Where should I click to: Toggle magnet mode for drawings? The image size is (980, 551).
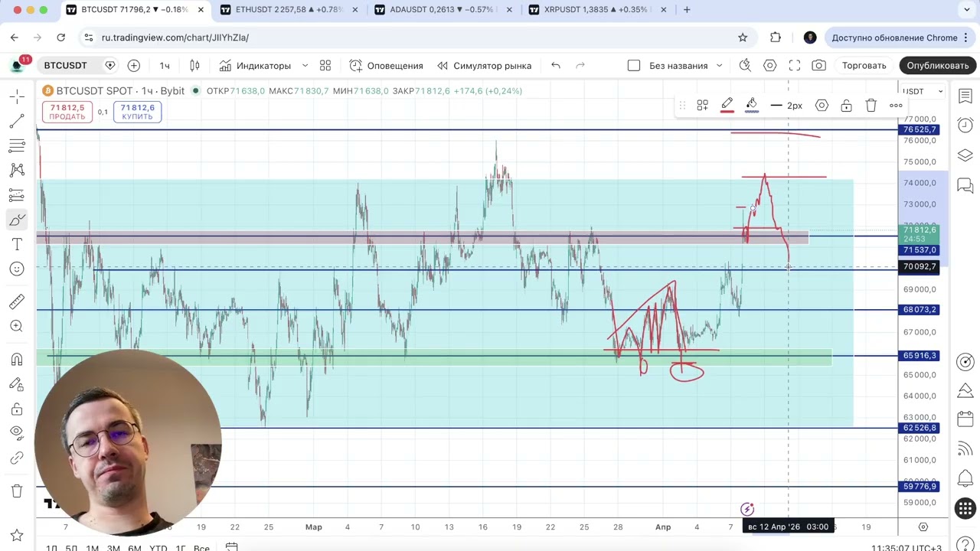(17, 360)
